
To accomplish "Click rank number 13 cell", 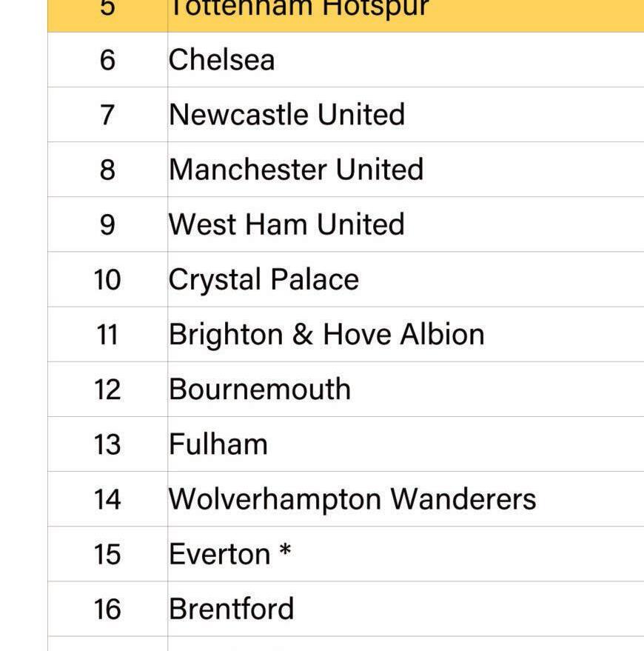I will point(107,444).
